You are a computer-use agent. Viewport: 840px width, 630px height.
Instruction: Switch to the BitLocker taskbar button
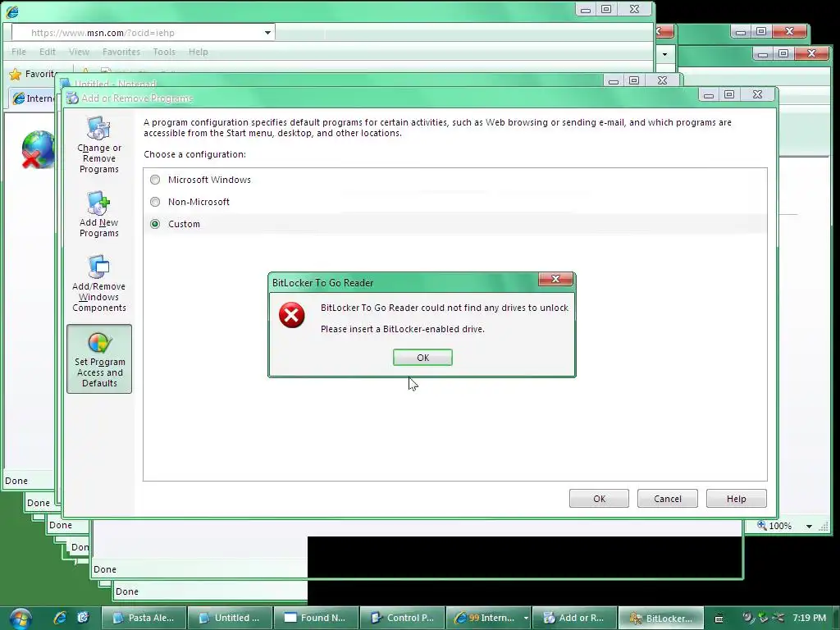click(x=660, y=618)
